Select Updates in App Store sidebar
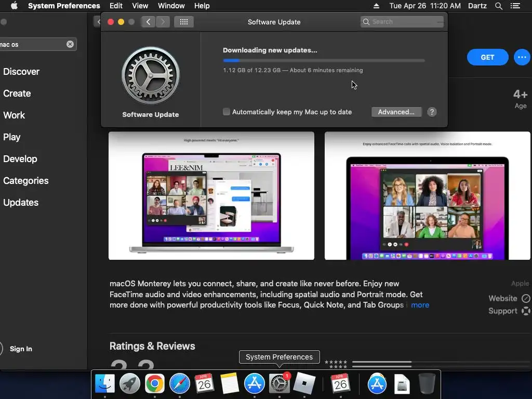Image resolution: width=532 pixels, height=399 pixels. (21, 202)
